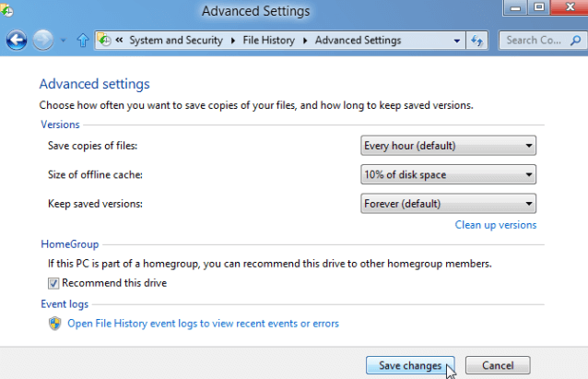Open the Save copies of files dropdown

448,146
